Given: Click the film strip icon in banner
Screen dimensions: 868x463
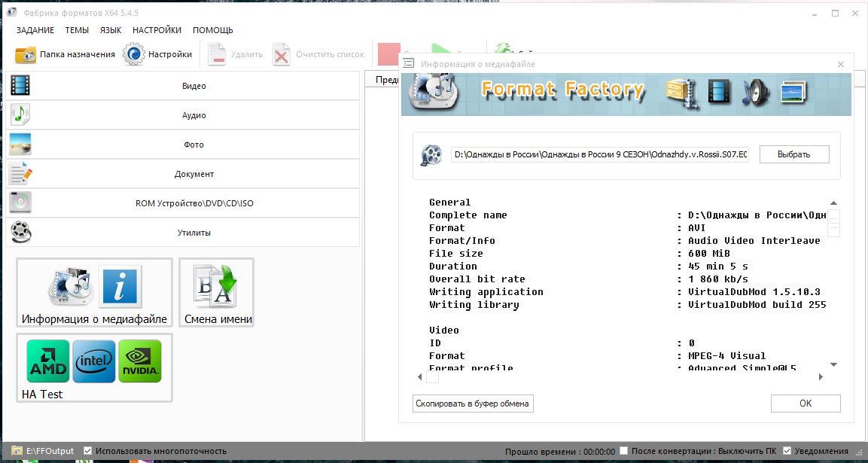Looking at the screenshot, I should 719,92.
